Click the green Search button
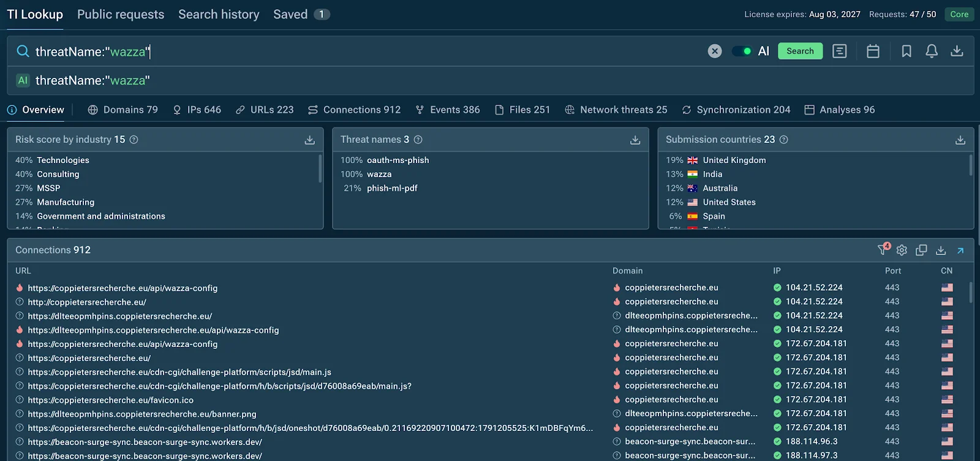Screen dimensions: 980x461 point(800,51)
